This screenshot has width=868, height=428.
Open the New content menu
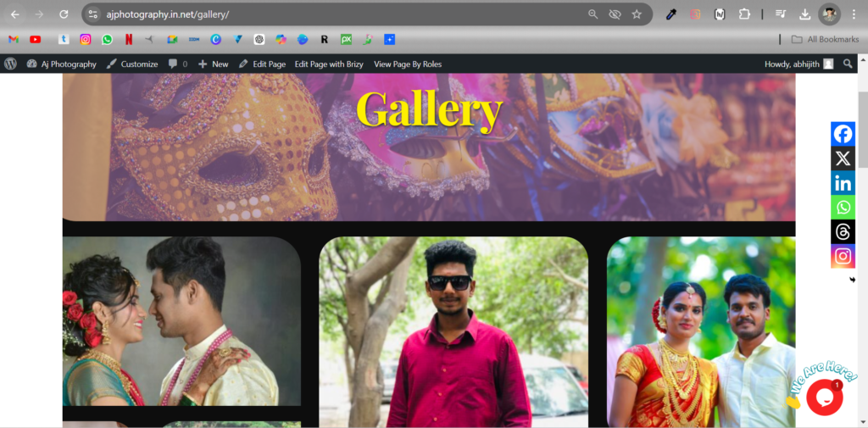[x=213, y=64]
